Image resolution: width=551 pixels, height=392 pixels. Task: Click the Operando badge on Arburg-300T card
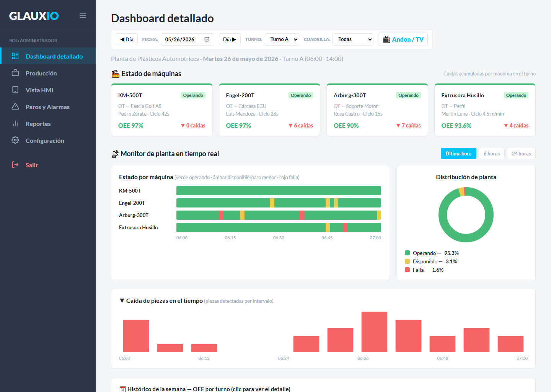tap(408, 95)
